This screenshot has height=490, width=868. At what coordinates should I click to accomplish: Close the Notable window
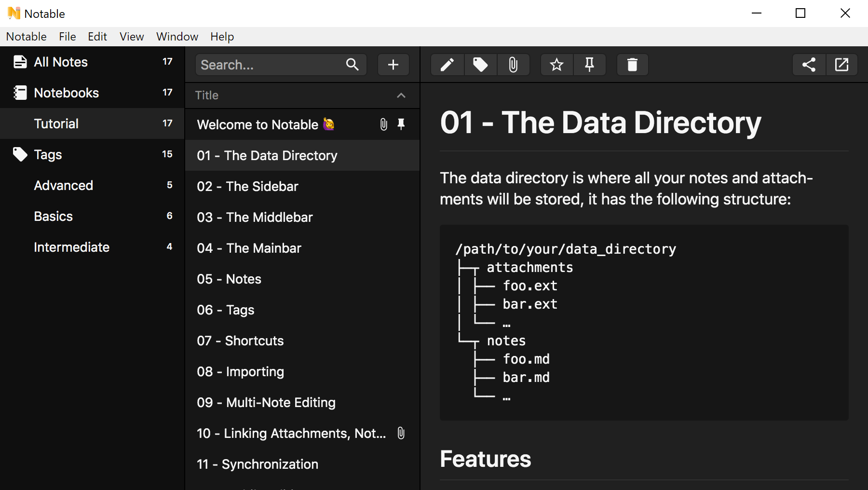point(845,13)
